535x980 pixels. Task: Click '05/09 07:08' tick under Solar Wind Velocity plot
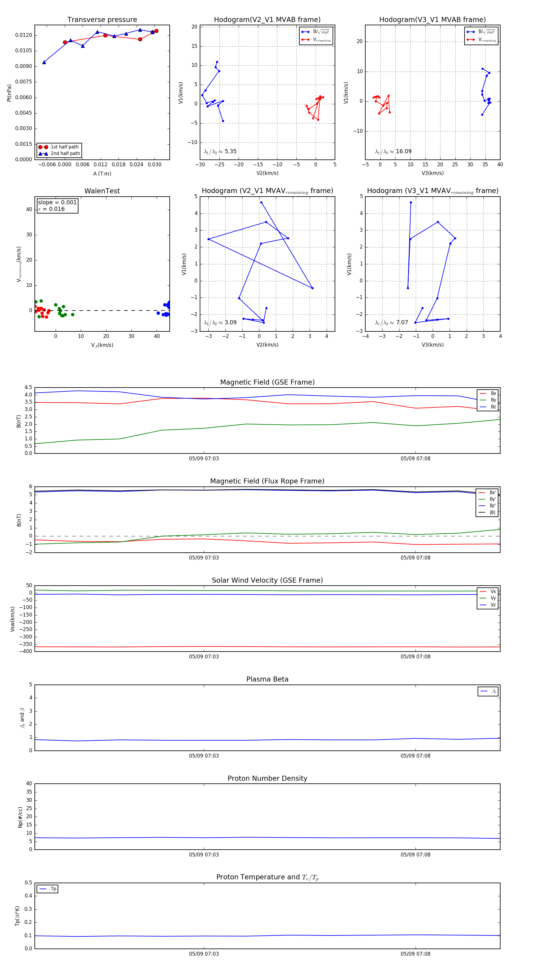(416, 657)
